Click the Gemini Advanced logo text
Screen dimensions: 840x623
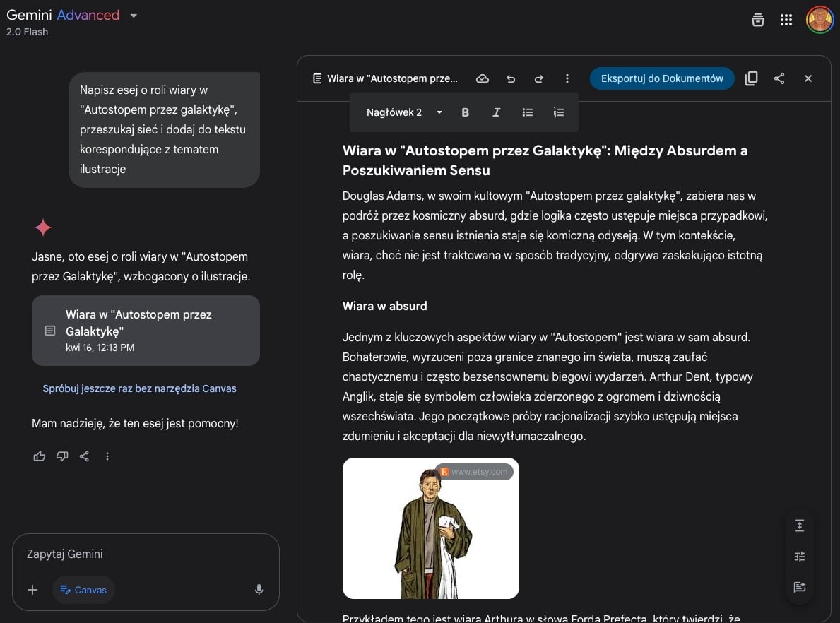click(x=63, y=15)
